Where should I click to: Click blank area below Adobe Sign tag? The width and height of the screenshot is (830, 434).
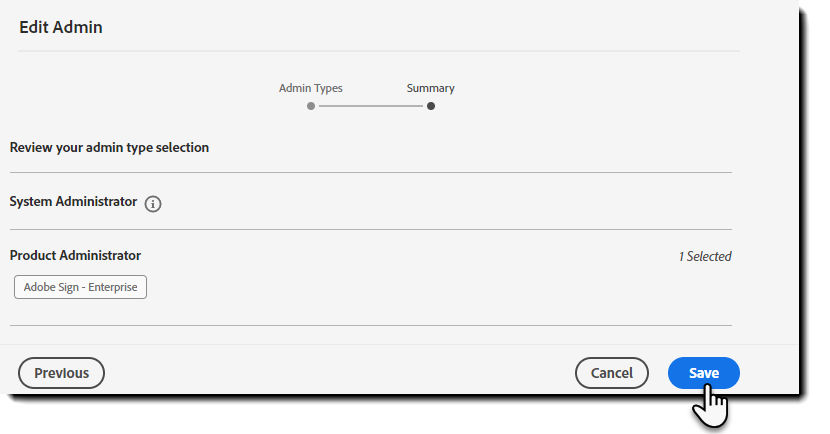(x=371, y=312)
